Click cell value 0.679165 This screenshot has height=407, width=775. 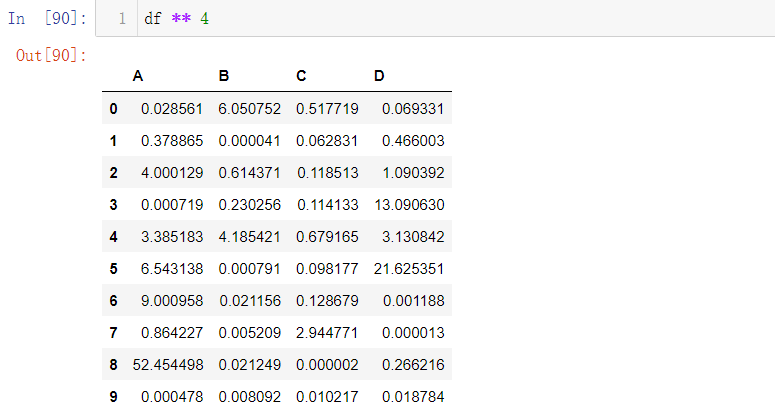[327, 237]
